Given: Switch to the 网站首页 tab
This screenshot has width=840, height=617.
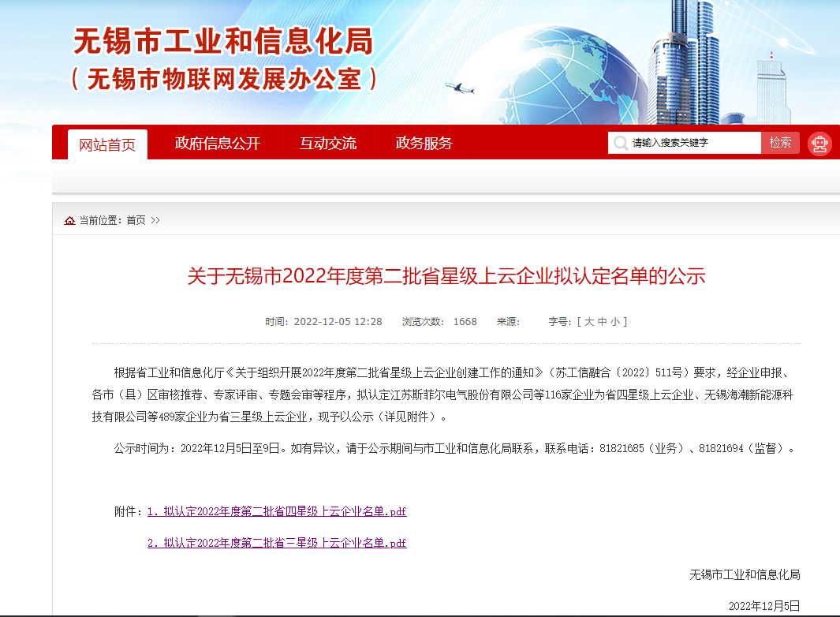Looking at the screenshot, I should 109,143.
